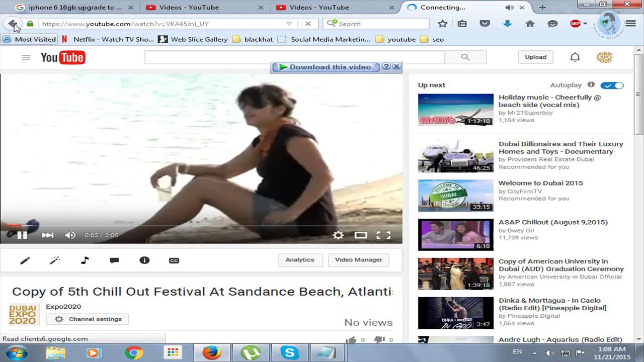Viewport: 644px width, 362px height.
Task: Show Autoplay info tooltip icon
Action: click(x=591, y=85)
